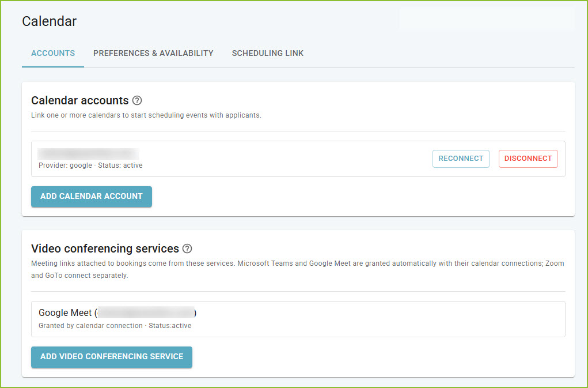Screen dimensions: 588x388
Task: Open the Preferences & Availability tab
Action: coord(153,53)
